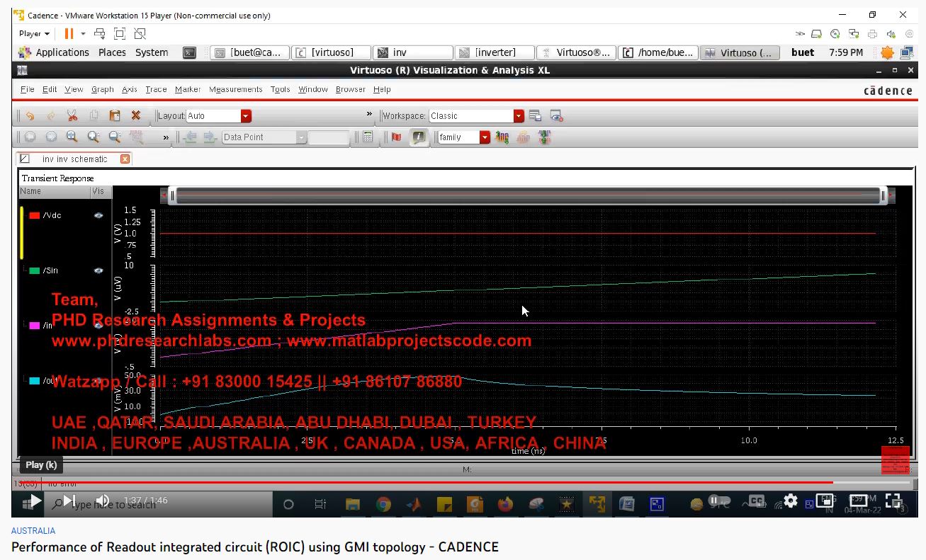The image size is (926, 560).
Task: Toggle the info bubble toolbar button
Action: (419, 137)
